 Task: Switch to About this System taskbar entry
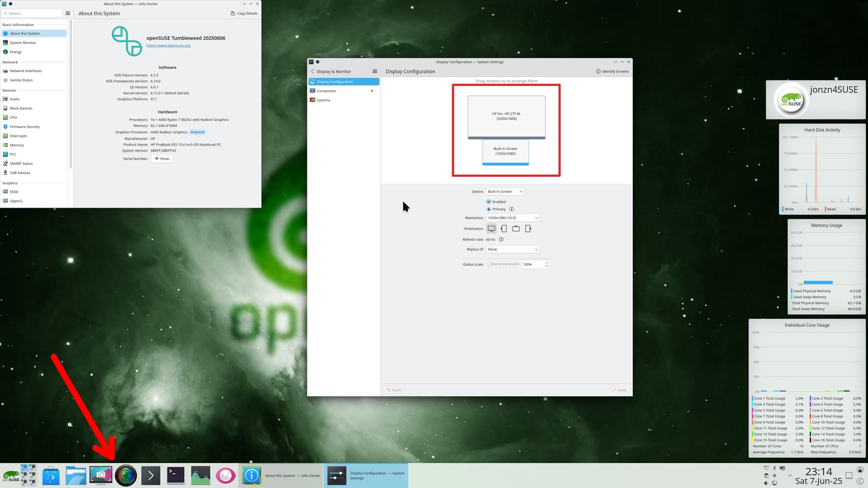point(281,475)
